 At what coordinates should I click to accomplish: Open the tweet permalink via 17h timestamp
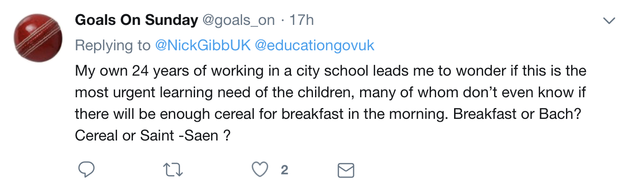(302, 20)
